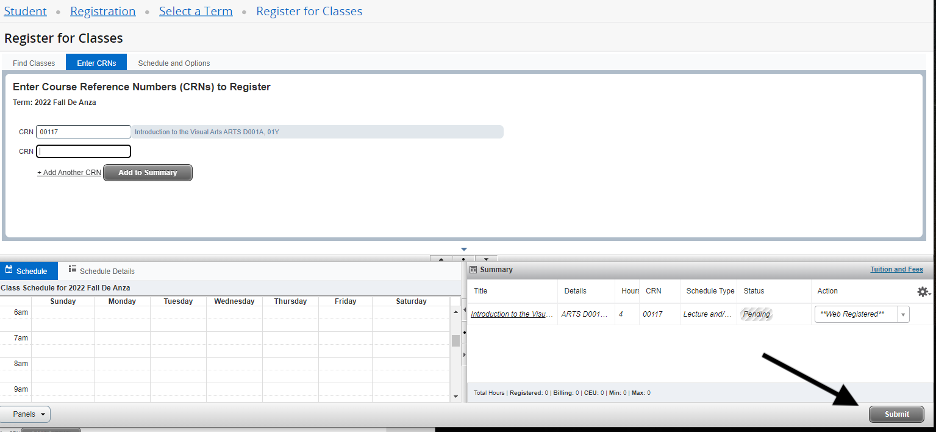936x432 pixels.
Task: Select the Enter CRNs tab
Action: coord(96,63)
